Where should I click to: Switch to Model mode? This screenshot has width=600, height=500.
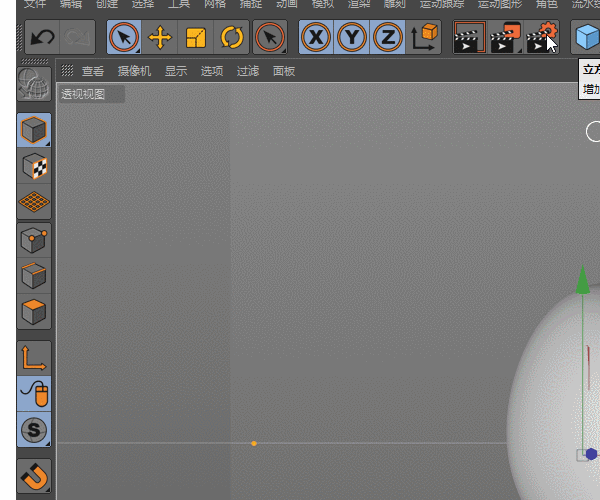pos(34,130)
